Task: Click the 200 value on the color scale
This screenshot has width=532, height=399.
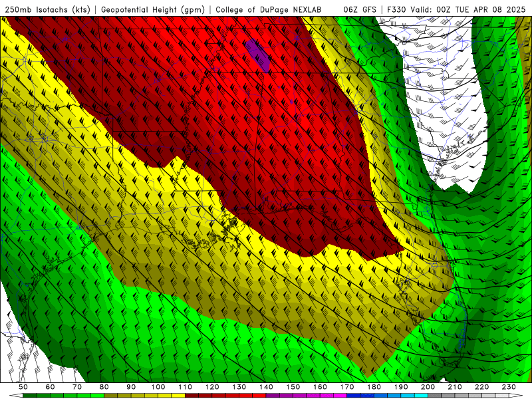Action: click(428, 387)
